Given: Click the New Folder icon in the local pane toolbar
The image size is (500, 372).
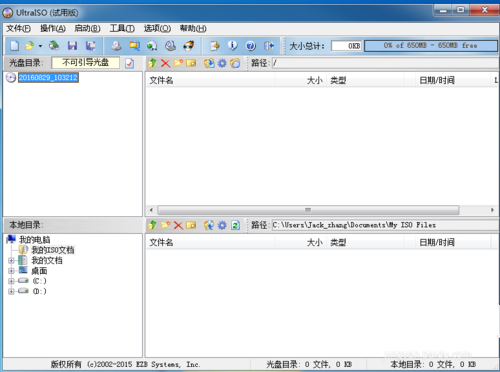Looking at the screenshot, I should pos(165,225).
